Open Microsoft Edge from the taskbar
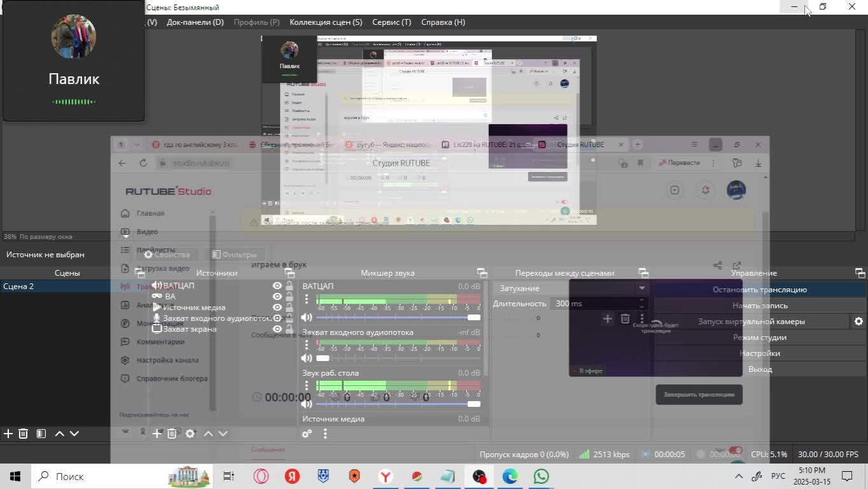This screenshot has width=868, height=489. click(510, 476)
